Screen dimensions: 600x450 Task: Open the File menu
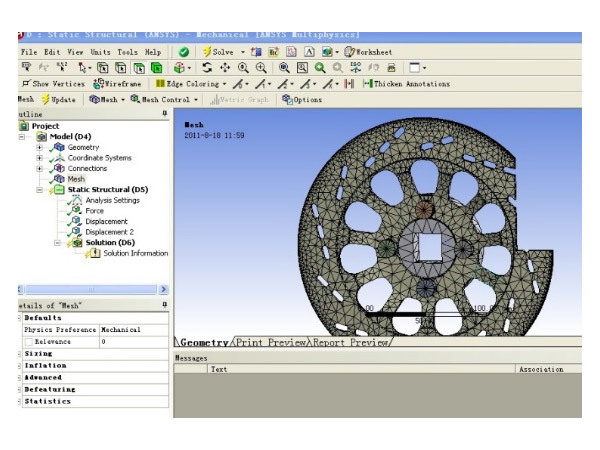(29, 52)
